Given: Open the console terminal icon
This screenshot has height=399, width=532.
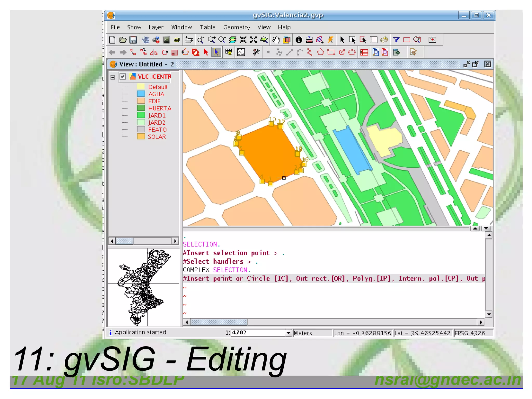Looking at the screenshot, I should coord(167,40).
